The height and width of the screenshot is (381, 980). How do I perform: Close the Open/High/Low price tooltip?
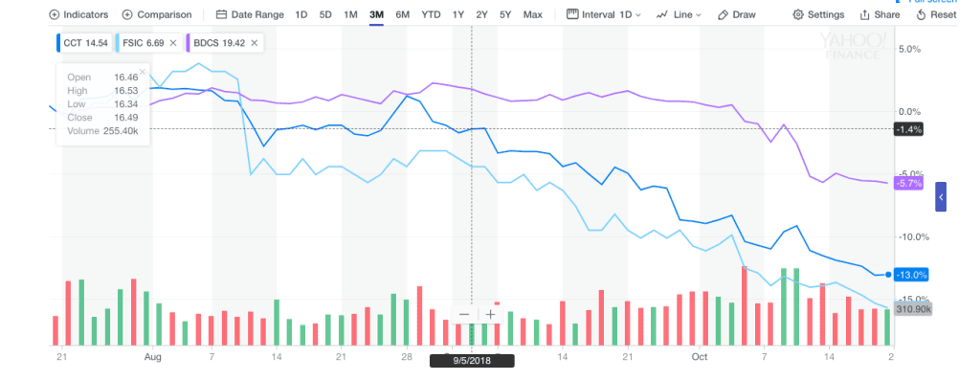tap(143, 72)
